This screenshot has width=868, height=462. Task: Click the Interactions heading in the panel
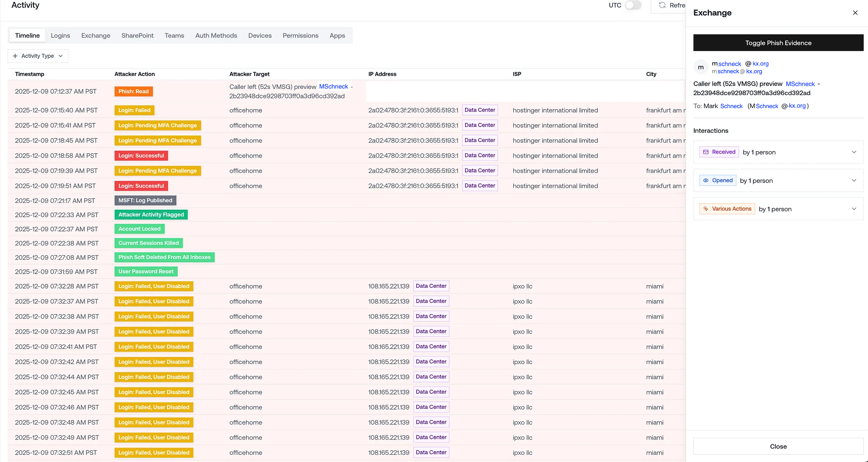(711, 131)
